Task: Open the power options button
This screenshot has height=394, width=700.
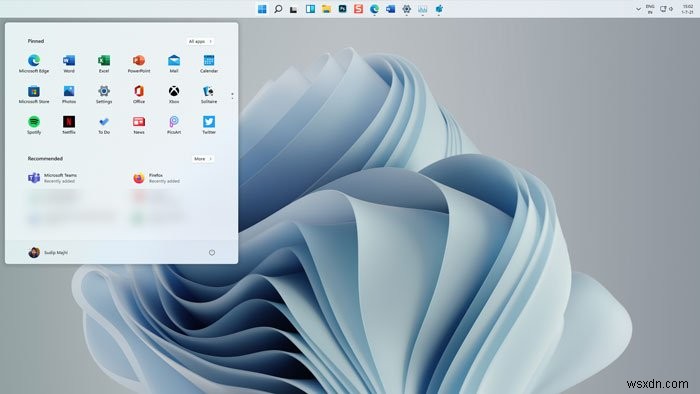Action: [212, 253]
